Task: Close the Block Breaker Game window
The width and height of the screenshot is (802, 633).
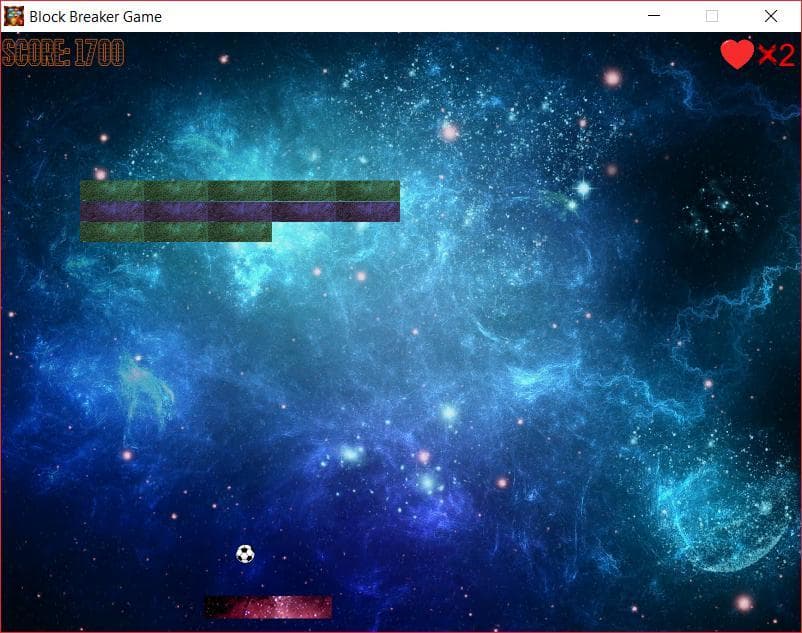Action: tap(771, 16)
